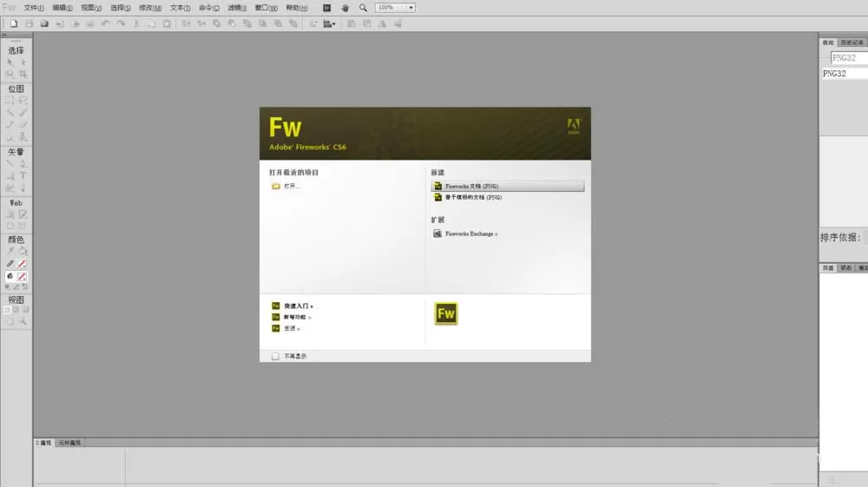Click the Paste clipboard toolbar icon

tap(167, 23)
